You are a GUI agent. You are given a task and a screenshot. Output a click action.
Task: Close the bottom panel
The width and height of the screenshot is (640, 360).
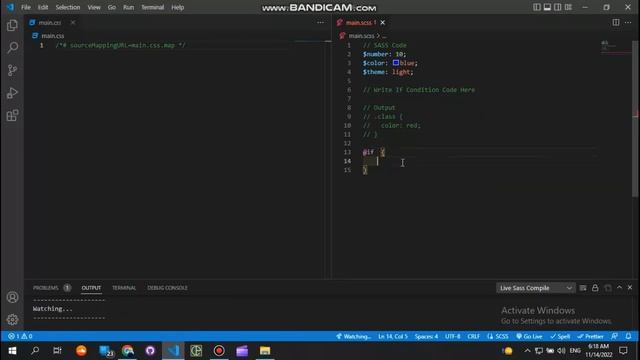tap(630, 288)
